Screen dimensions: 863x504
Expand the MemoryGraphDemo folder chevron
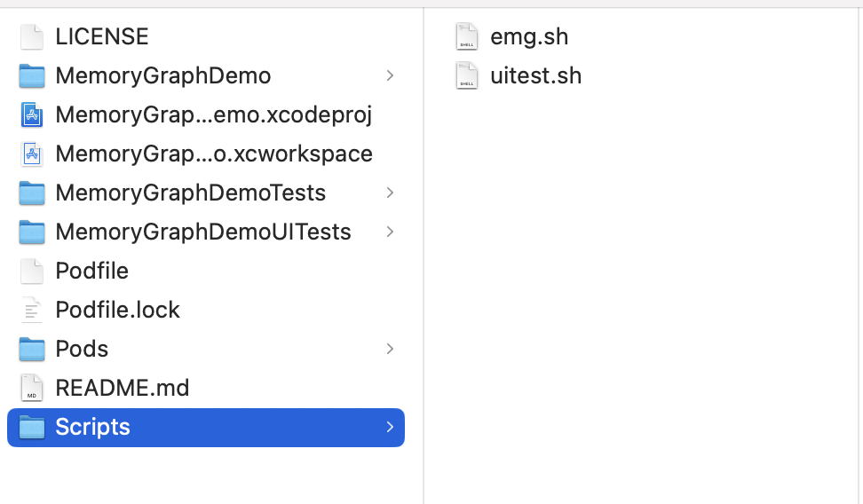(390, 75)
